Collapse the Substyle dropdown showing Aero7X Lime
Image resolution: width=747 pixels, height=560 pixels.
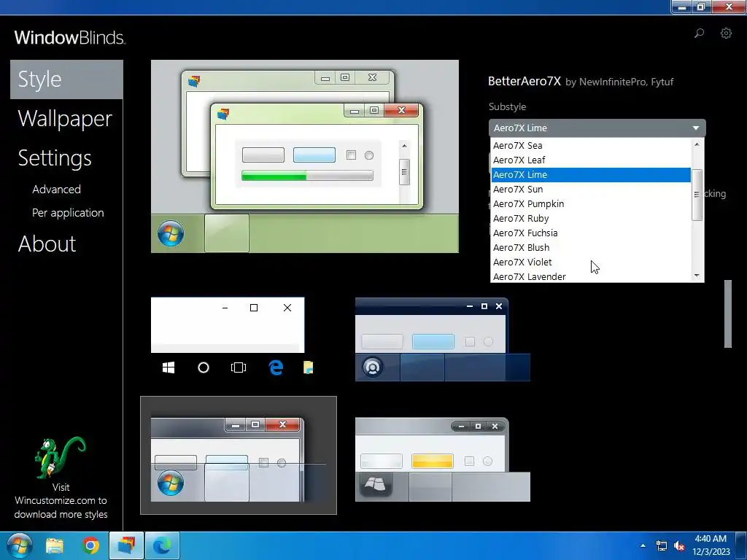[x=597, y=128]
